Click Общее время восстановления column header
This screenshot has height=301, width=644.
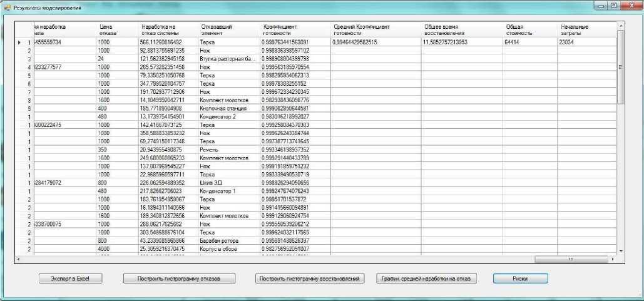click(x=462, y=30)
